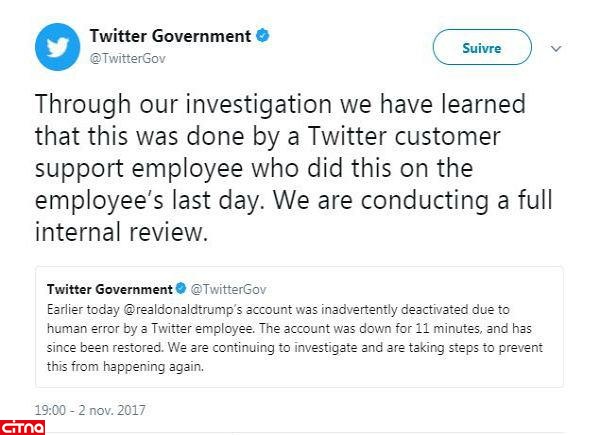600x435 pixels.
Task: Open the Twitter Government profile from the header name
Action: [x=171, y=37]
